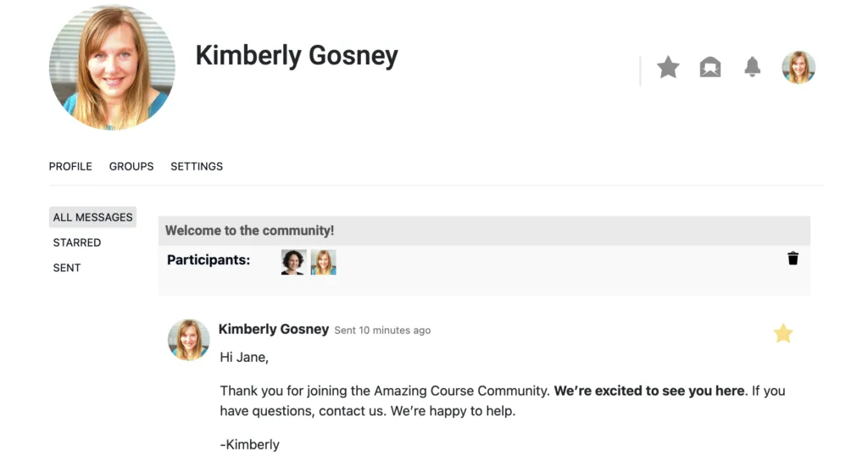Screen dimensions: 868x473
Task: Delete conversation with the trash icon
Action: (793, 259)
